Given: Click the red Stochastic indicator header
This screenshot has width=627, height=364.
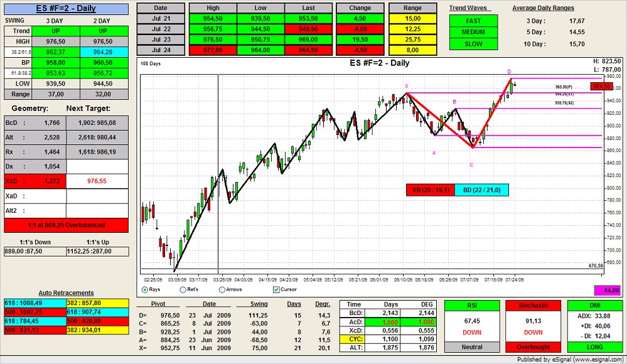Looking at the screenshot, I should click(533, 306).
